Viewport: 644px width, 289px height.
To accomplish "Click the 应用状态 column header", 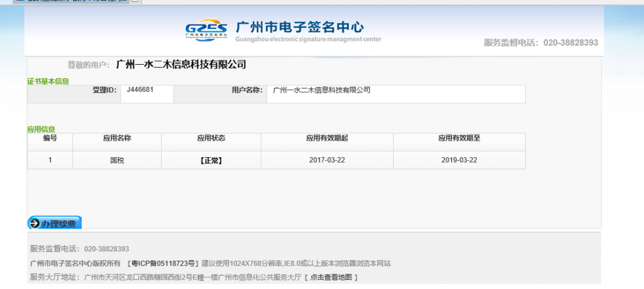I will (x=211, y=138).
